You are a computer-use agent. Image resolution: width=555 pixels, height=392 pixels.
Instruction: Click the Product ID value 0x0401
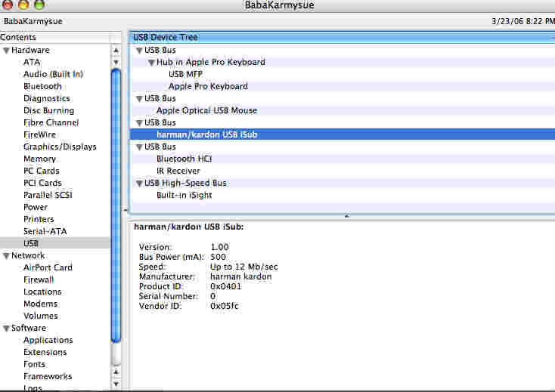point(225,286)
